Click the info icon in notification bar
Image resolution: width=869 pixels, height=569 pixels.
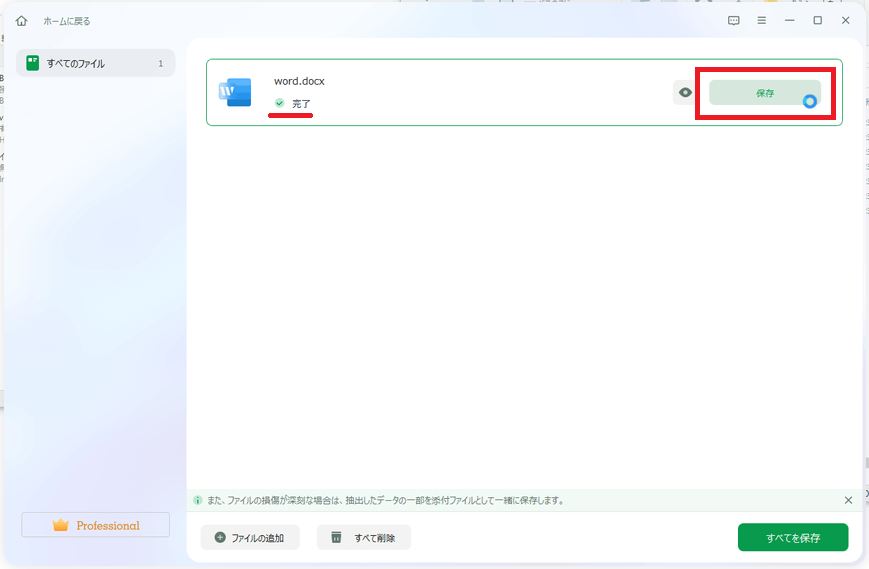[199, 500]
